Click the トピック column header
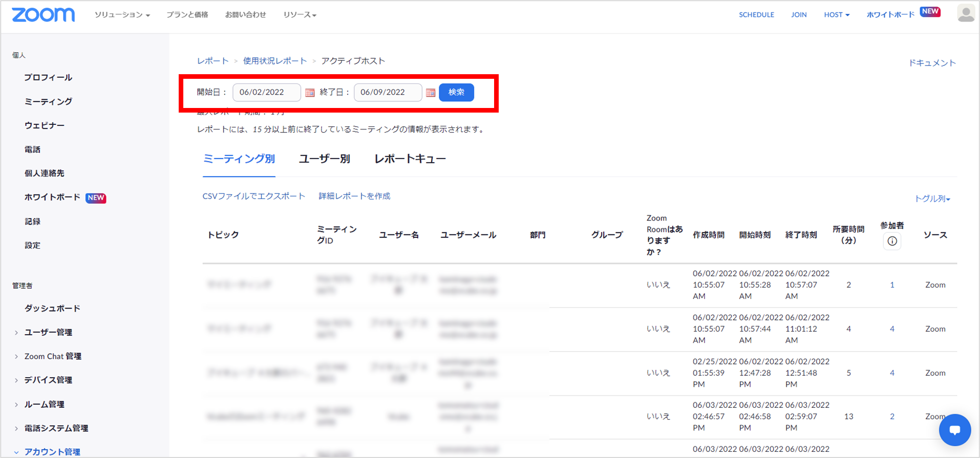 click(223, 235)
